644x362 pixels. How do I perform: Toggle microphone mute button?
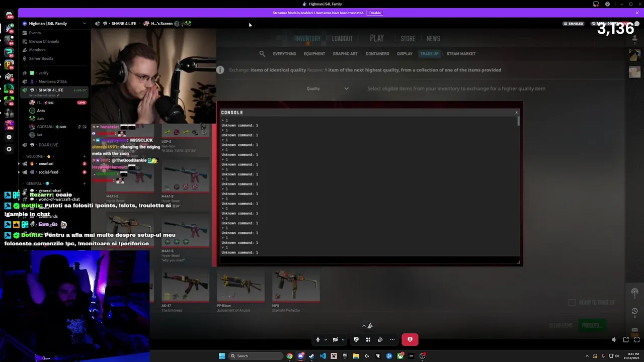click(x=318, y=339)
